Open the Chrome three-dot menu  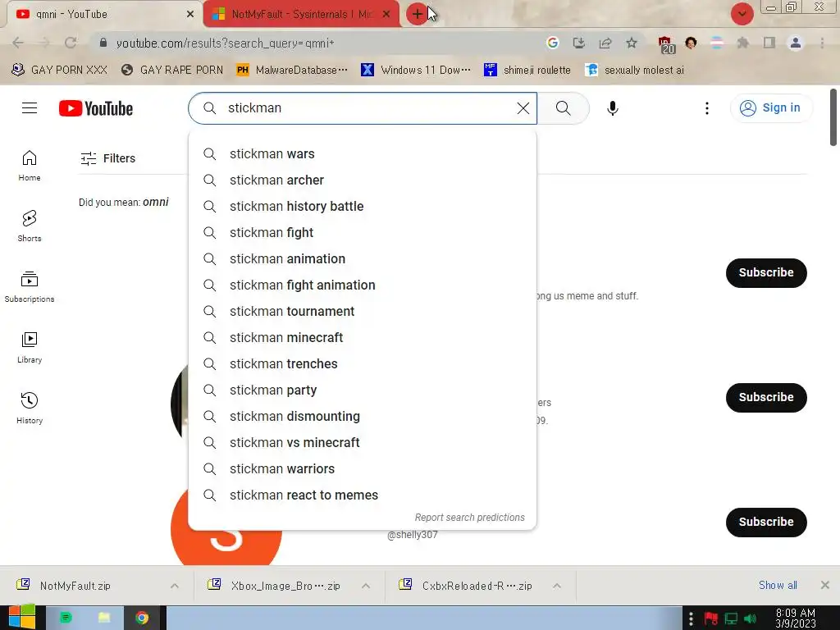point(822,43)
